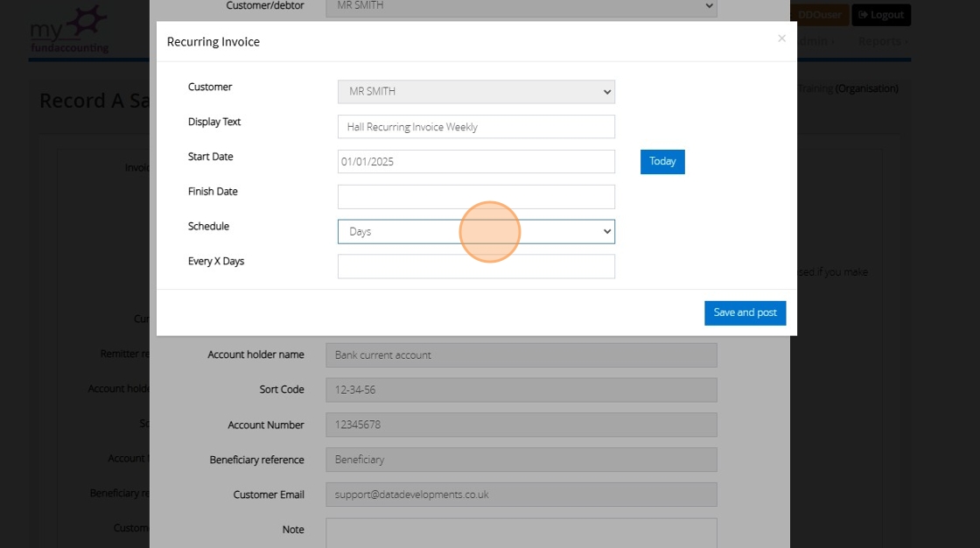Expand the Schedule dropdown showing Days
Image resolution: width=980 pixels, height=548 pixels.
click(476, 232)
